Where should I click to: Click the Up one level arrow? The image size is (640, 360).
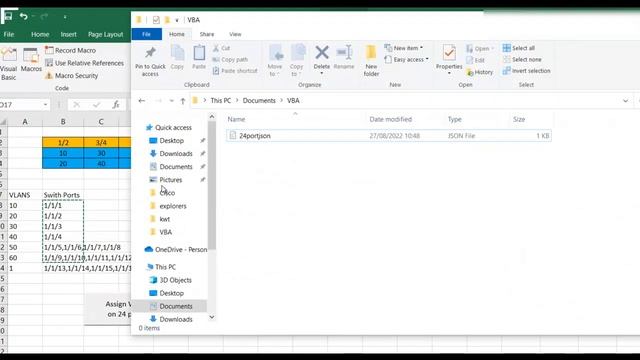click(x=183, y=101)
